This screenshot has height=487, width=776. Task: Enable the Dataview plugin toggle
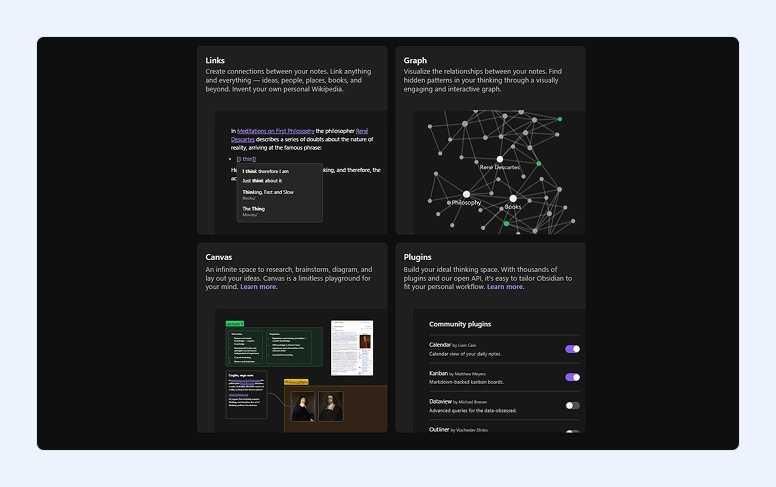[572, 405]
